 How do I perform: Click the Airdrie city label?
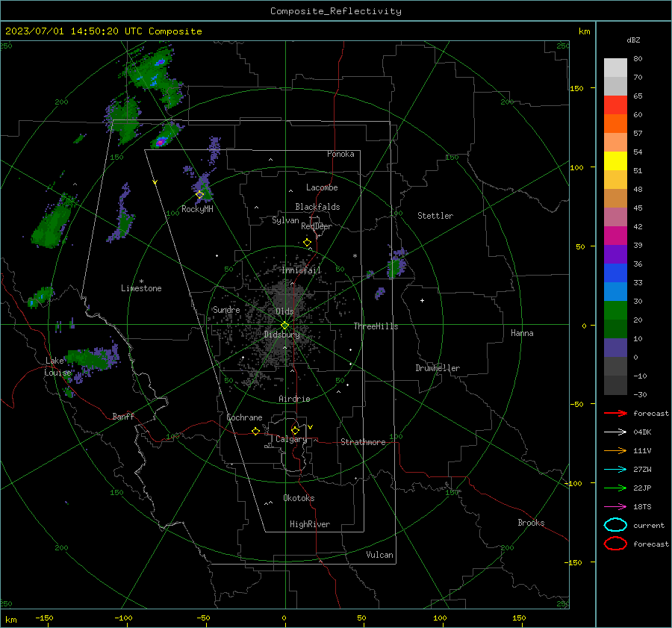pyautogui.click(x=294, y=399)
